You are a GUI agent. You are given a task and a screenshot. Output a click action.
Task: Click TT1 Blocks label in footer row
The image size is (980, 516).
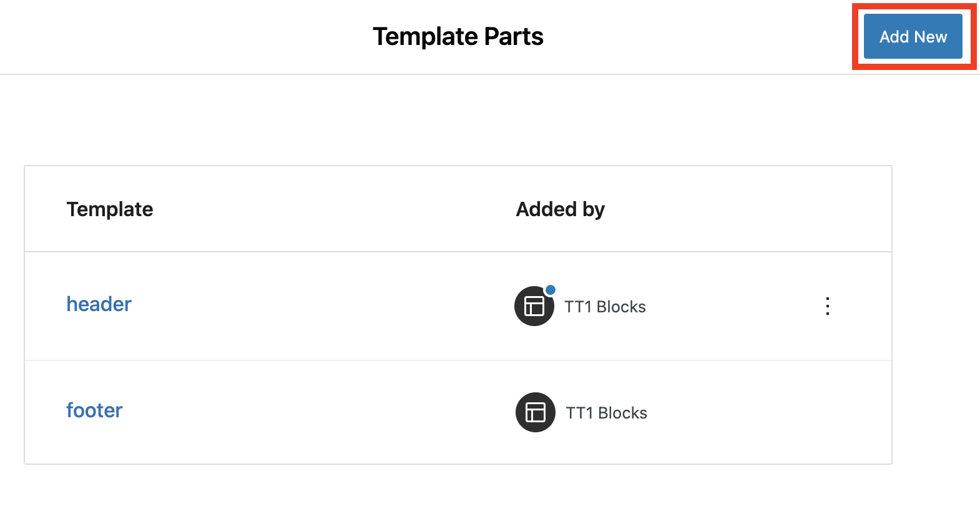click(606, 413)
